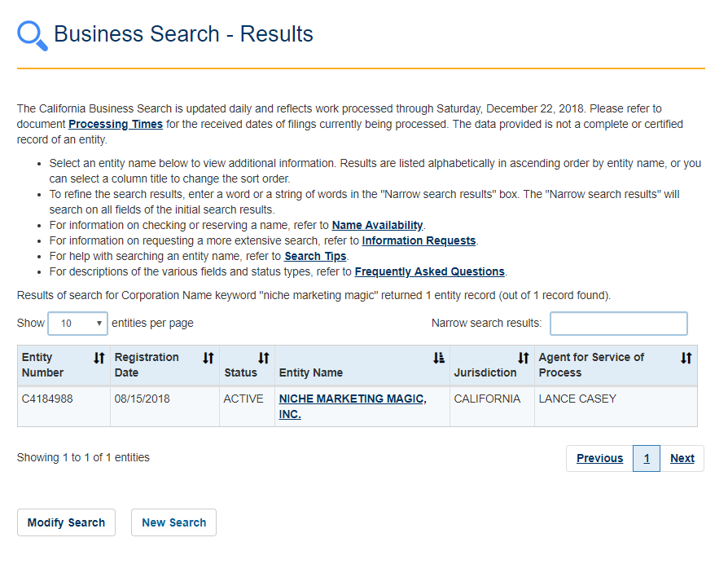Start a New Search
728x564 pixels.
coord(173,522)
